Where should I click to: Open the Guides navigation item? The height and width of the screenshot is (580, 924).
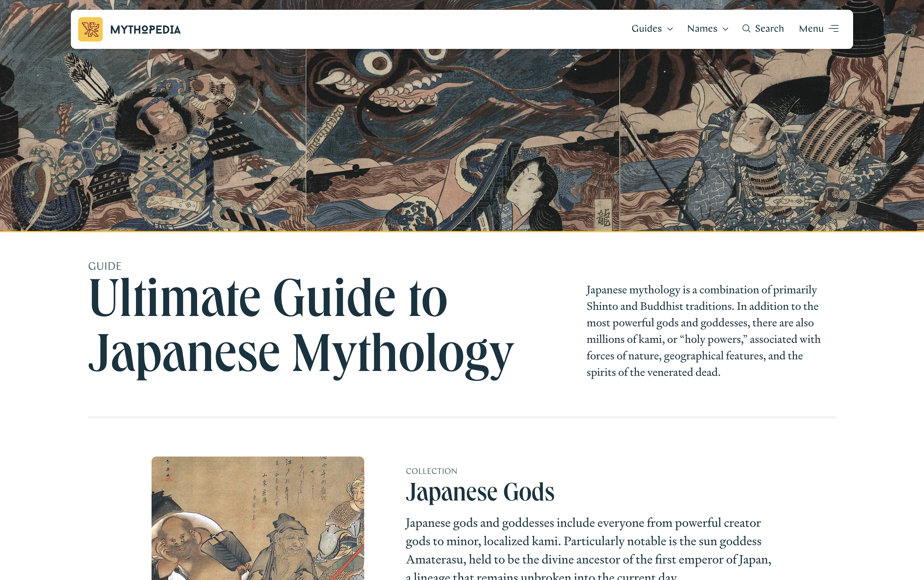pos(647,29)
